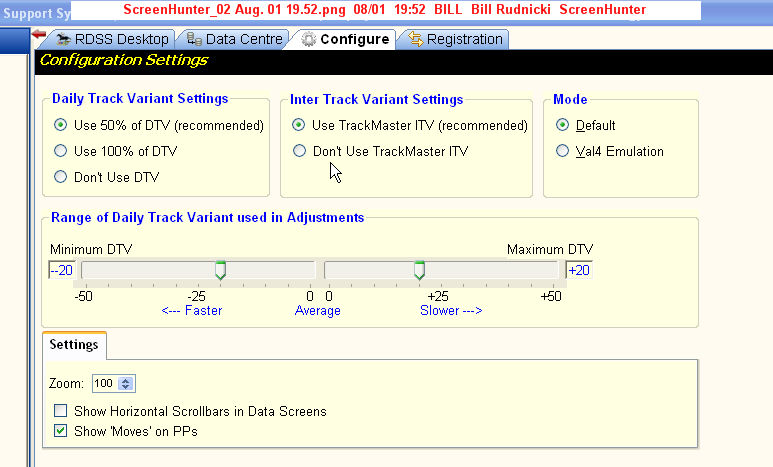
Task: Open the Registration tab
Action: click(456, 39)
